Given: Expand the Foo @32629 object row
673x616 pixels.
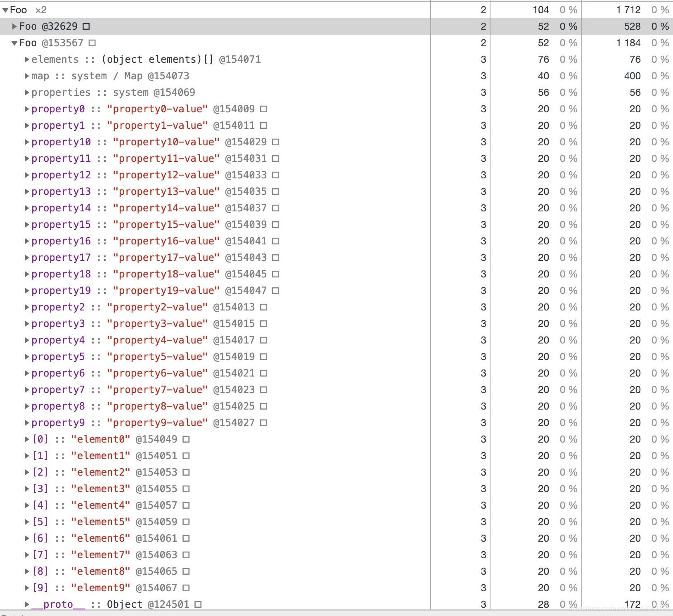Looking at the screenshot, I should click(x=14, y=26).
